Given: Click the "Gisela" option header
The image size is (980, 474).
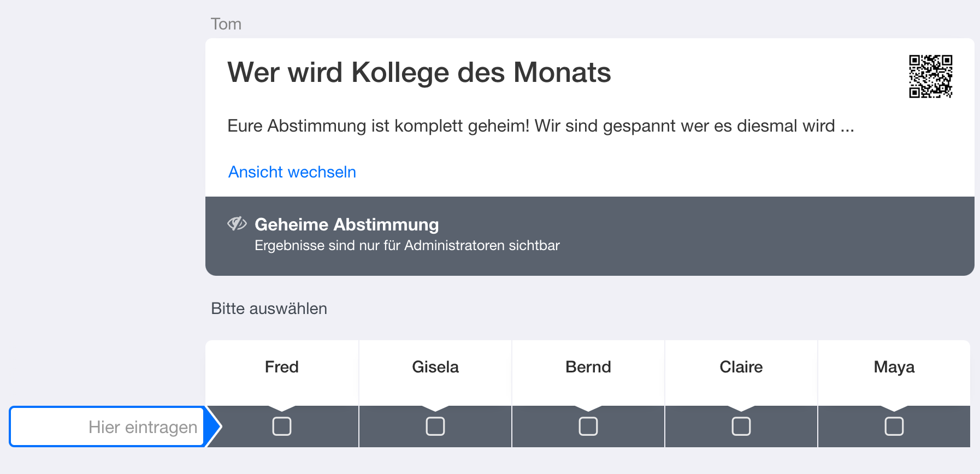Looking at the screenshot, I should tap(435, 367).
